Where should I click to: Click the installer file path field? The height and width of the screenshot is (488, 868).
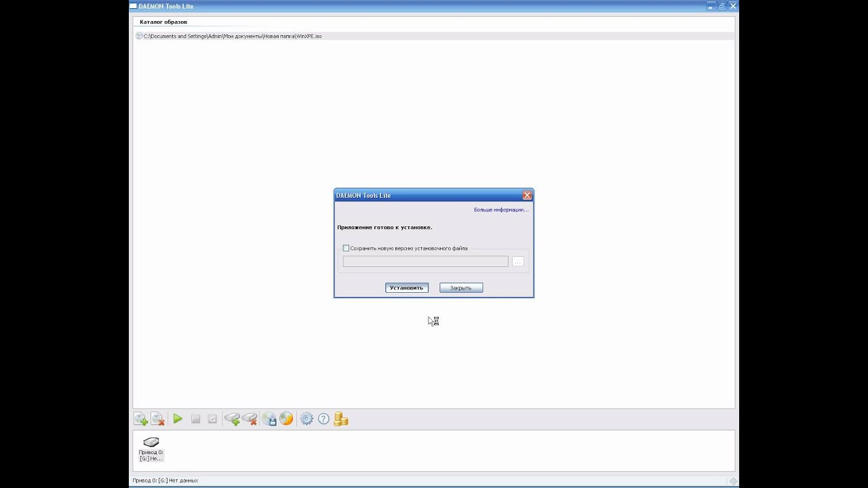425,262
